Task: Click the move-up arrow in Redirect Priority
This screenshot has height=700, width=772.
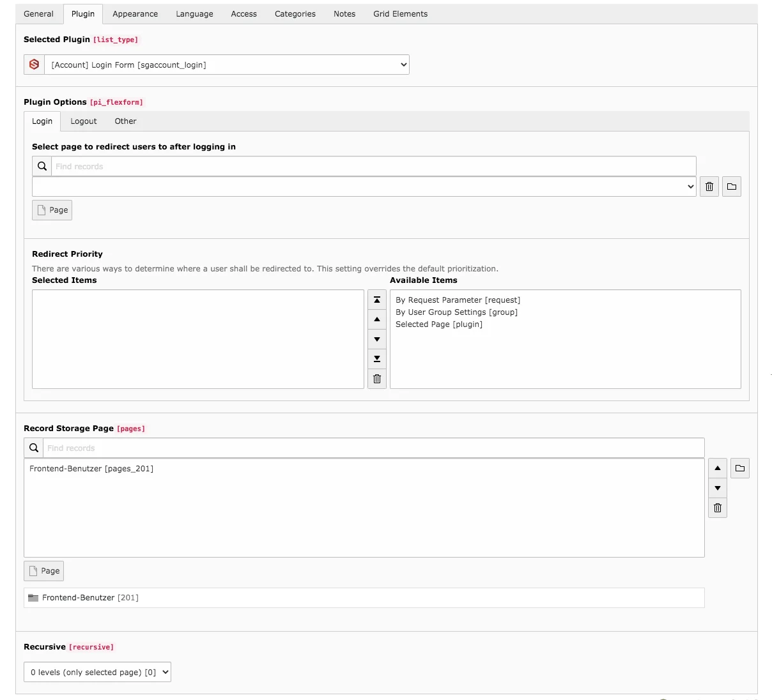Action: click(x=376, y=319)
